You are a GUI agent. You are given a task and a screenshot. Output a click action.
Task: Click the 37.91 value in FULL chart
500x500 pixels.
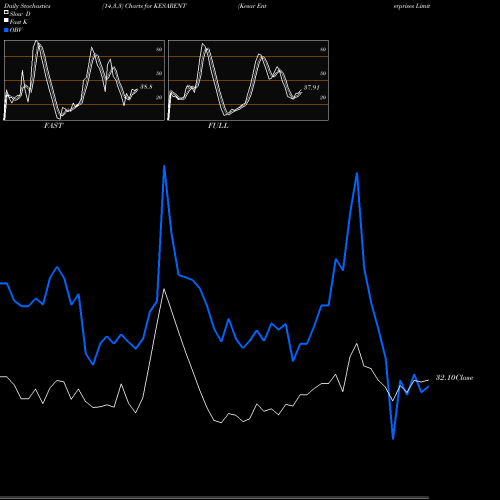[x=312, y=87]
